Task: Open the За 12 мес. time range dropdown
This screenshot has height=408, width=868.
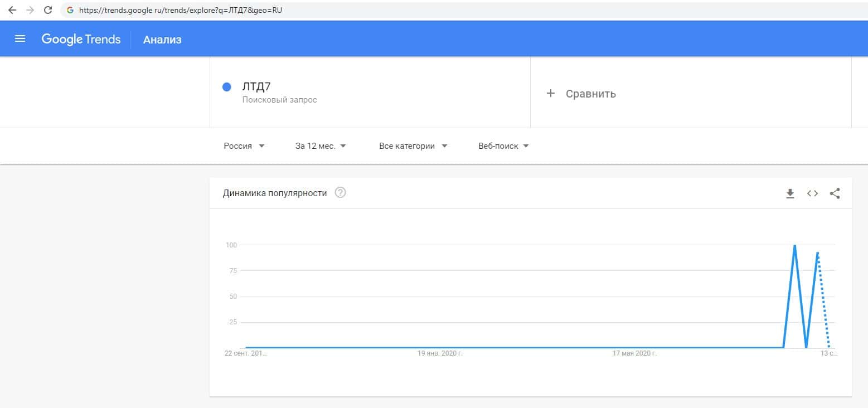Action: [x=321, y=146]
